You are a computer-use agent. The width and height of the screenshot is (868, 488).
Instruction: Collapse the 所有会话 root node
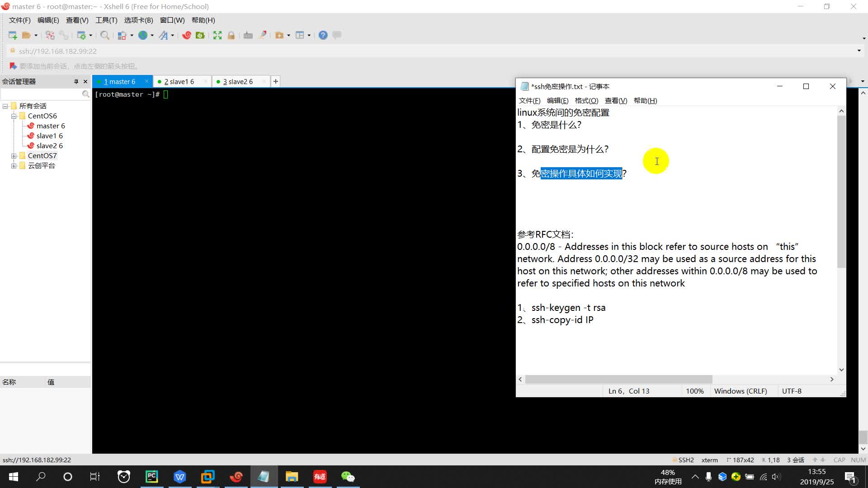[5, 106]
